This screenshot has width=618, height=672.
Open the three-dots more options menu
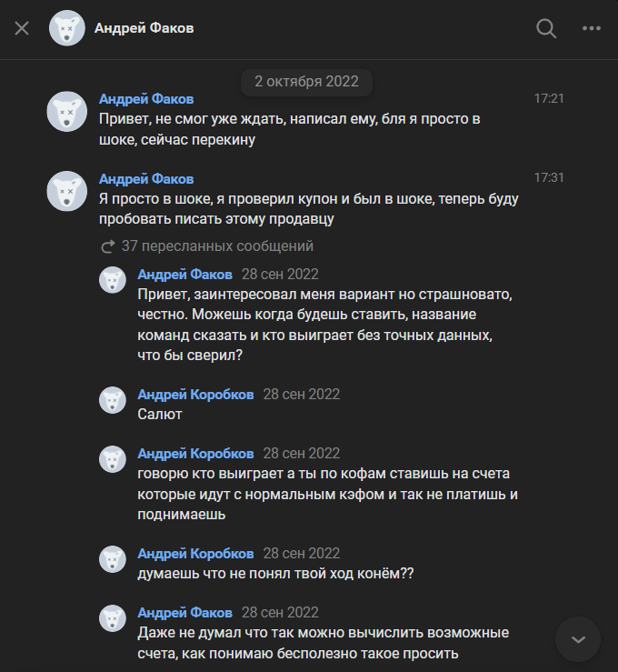coord(592,28)
